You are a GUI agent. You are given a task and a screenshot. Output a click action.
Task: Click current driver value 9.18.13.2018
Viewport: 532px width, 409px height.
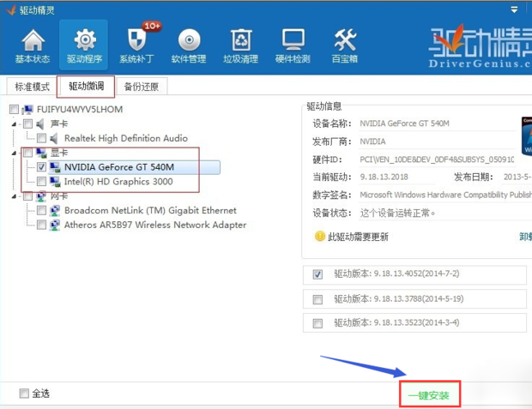point(384,177)
